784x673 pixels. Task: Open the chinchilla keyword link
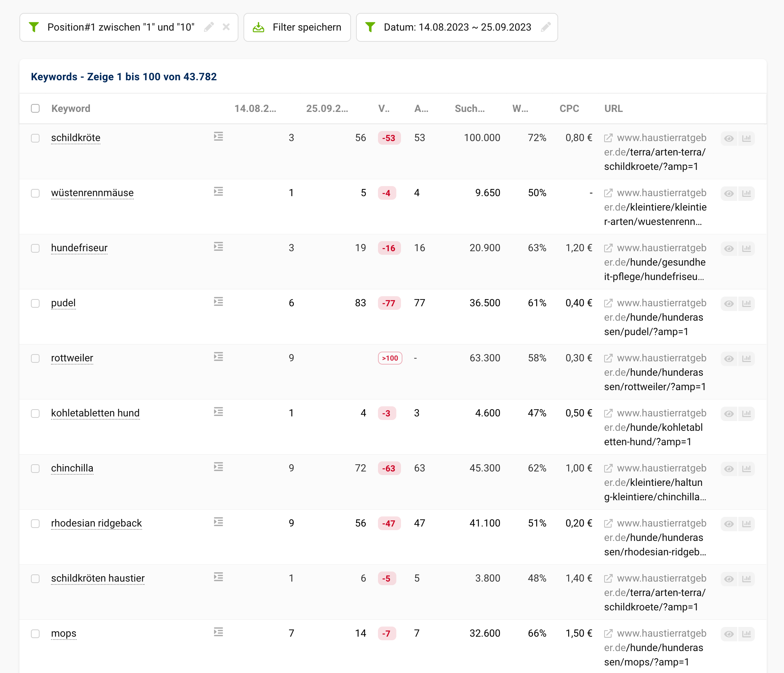(72, 468)
